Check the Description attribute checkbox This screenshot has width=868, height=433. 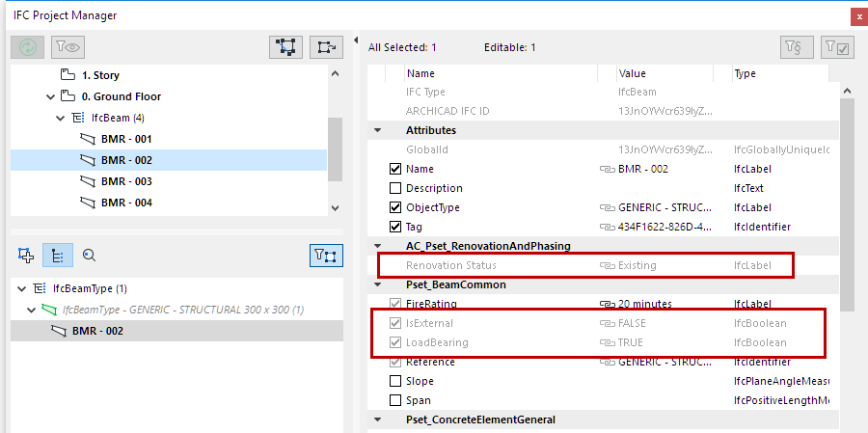395,188
